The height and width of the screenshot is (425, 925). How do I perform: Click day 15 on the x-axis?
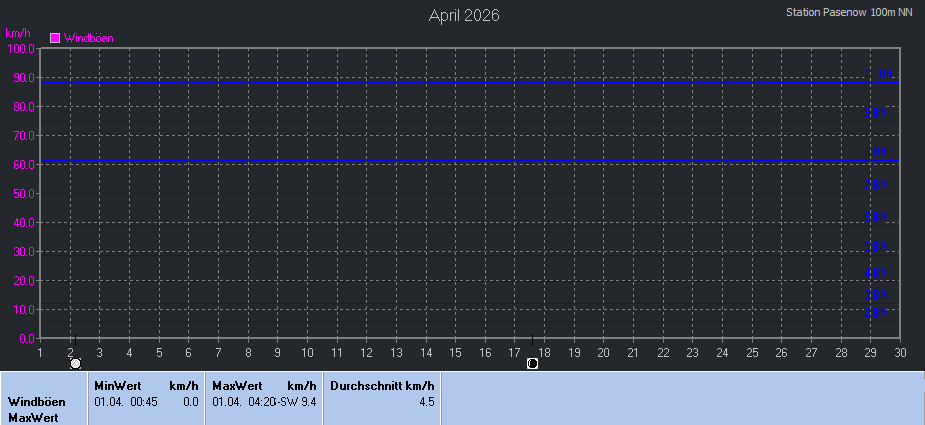(455, 352)
